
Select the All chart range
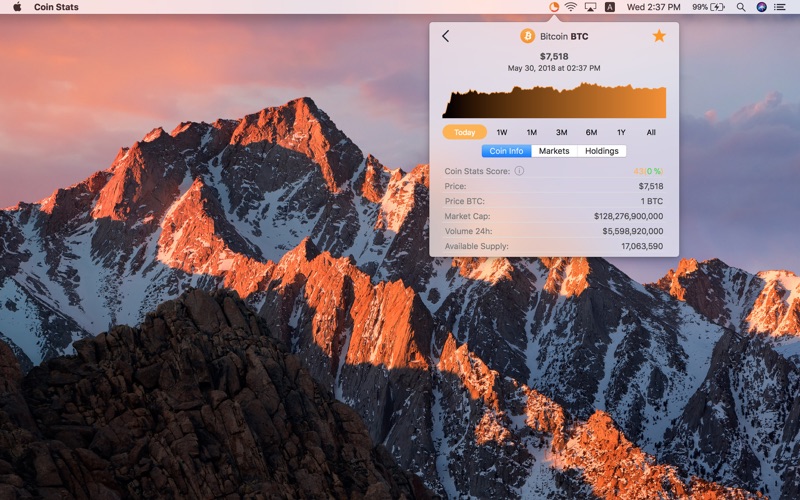coord(651,132)
